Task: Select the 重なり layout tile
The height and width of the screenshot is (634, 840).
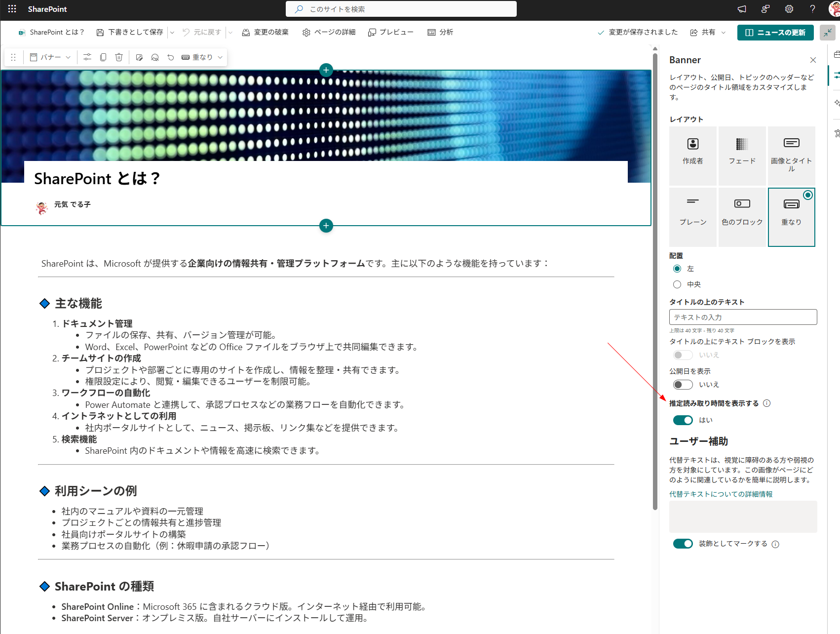Action: (x=792, y=217)
